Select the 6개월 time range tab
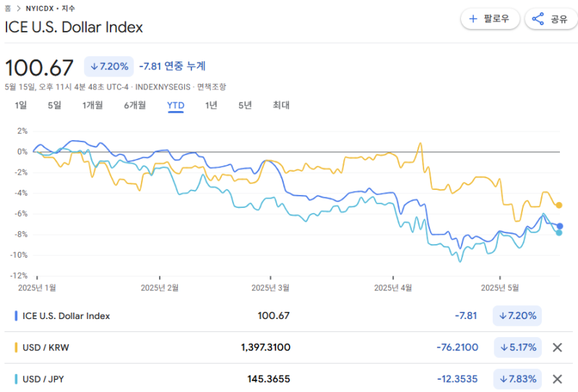 [x=135, y=105]
